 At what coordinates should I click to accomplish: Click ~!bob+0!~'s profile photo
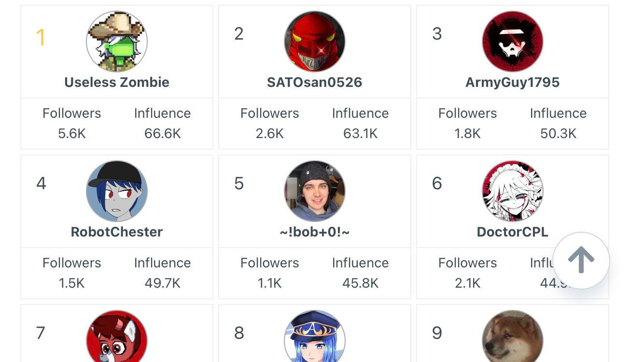click(x=315, y=191)
